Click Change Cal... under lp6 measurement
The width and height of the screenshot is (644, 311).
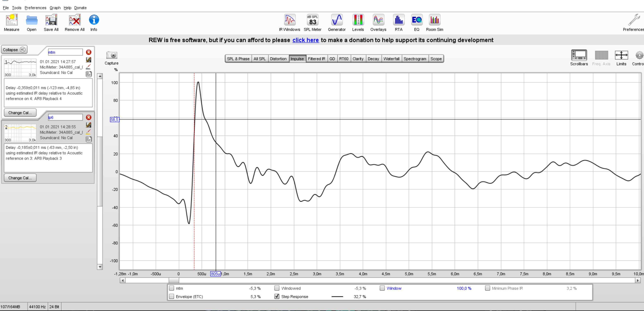pos(20,178)
